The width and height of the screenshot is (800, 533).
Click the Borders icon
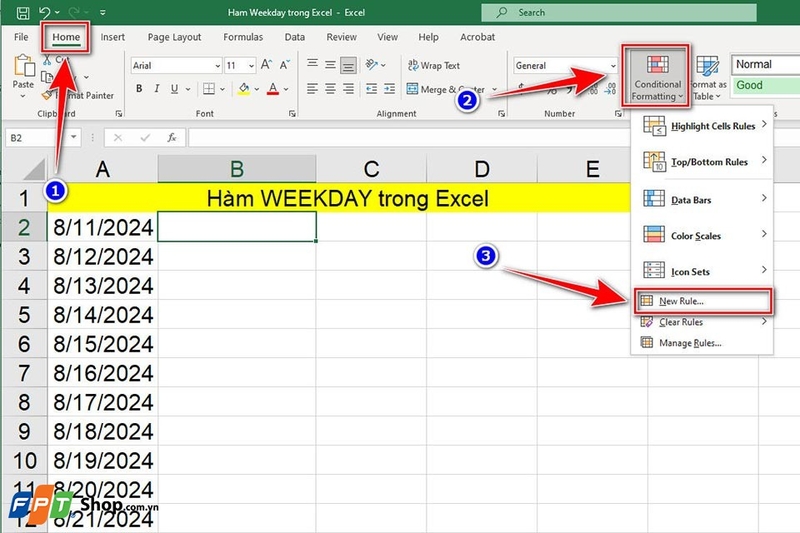[209, 89]
